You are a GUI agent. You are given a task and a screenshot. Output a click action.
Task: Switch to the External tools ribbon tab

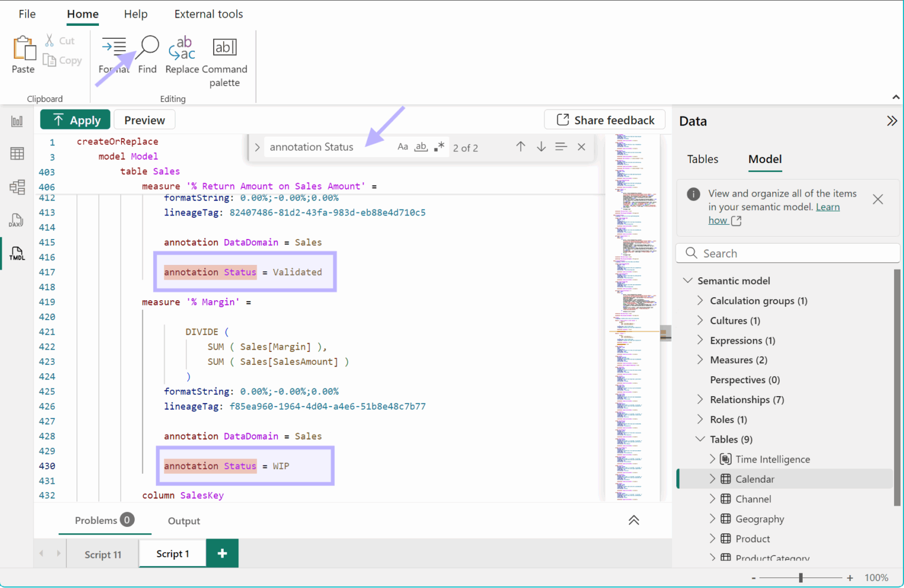[208, 14]
